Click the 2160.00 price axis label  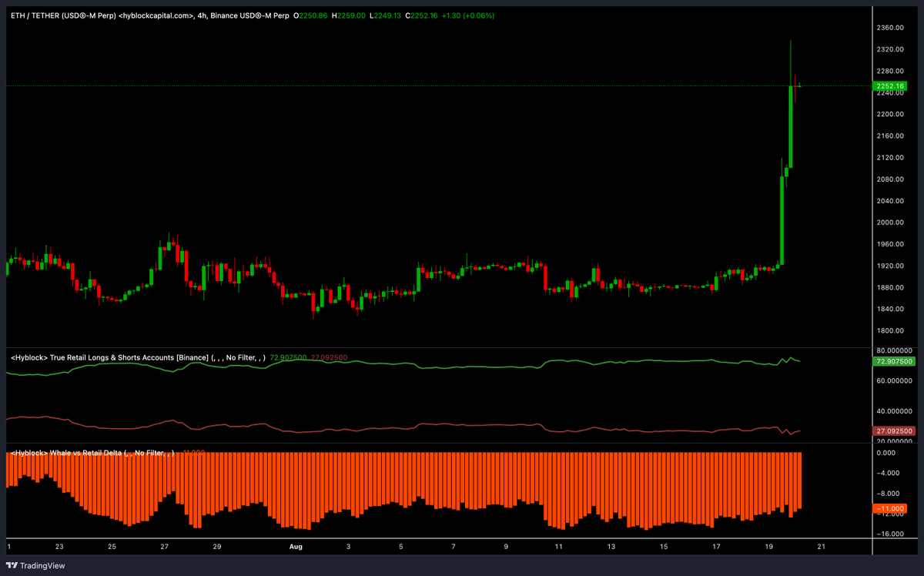(889, 136)
